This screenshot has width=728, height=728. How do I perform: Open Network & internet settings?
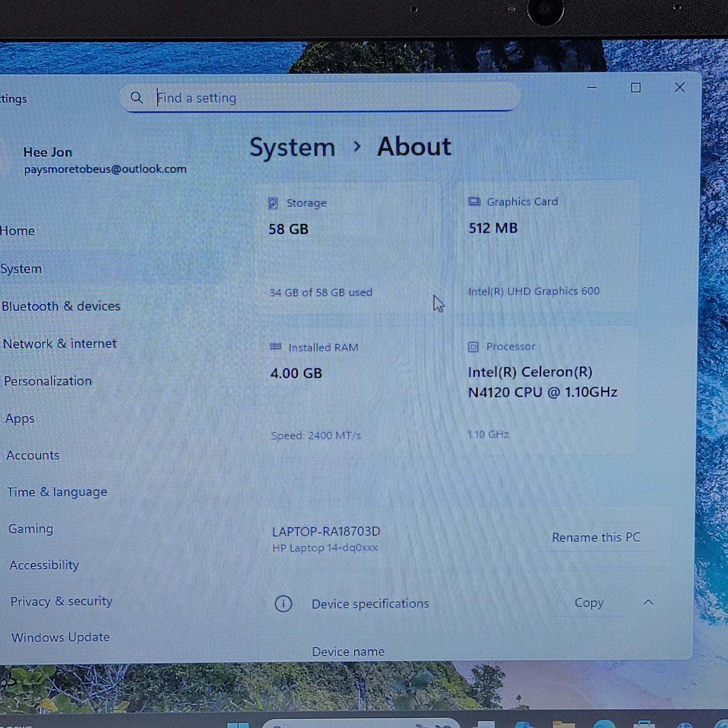pos(59,344)
